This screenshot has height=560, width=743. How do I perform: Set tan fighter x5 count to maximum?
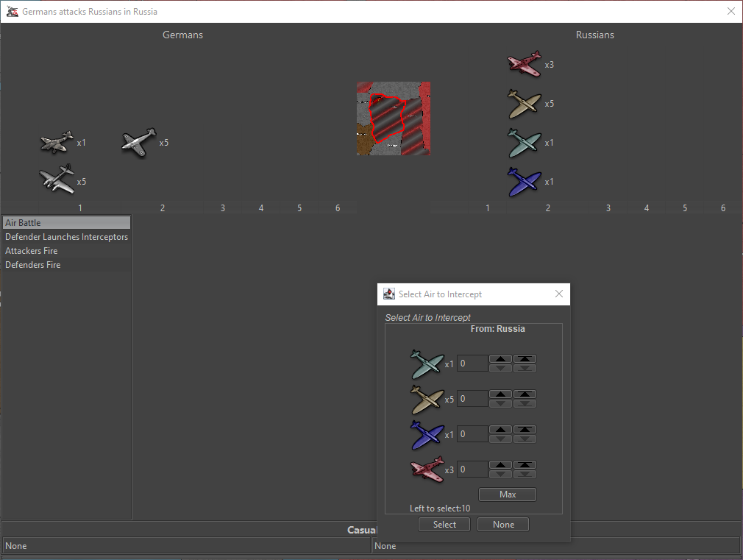[525, 394]
